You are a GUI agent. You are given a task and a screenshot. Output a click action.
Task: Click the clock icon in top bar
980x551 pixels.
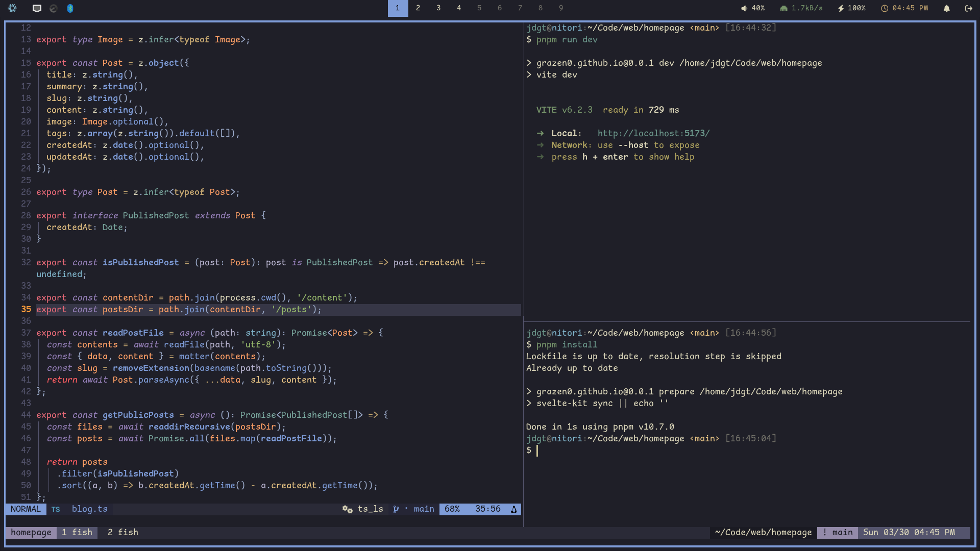[885, 8]
